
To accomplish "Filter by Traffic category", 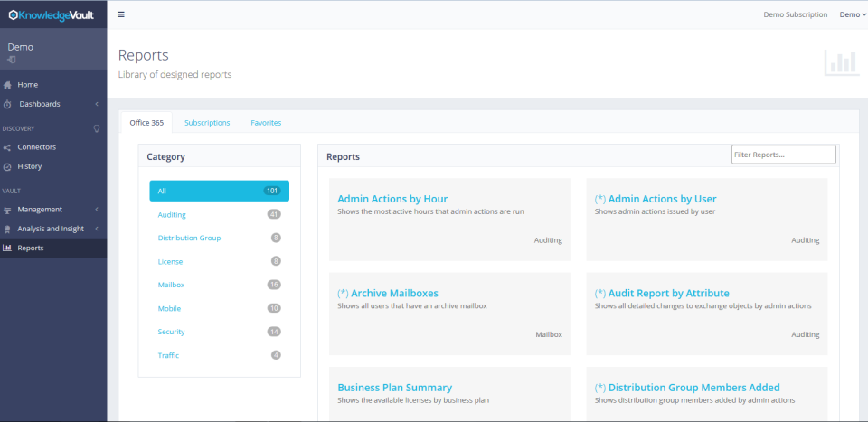I will pyautogui.click(x=219, y=356).
